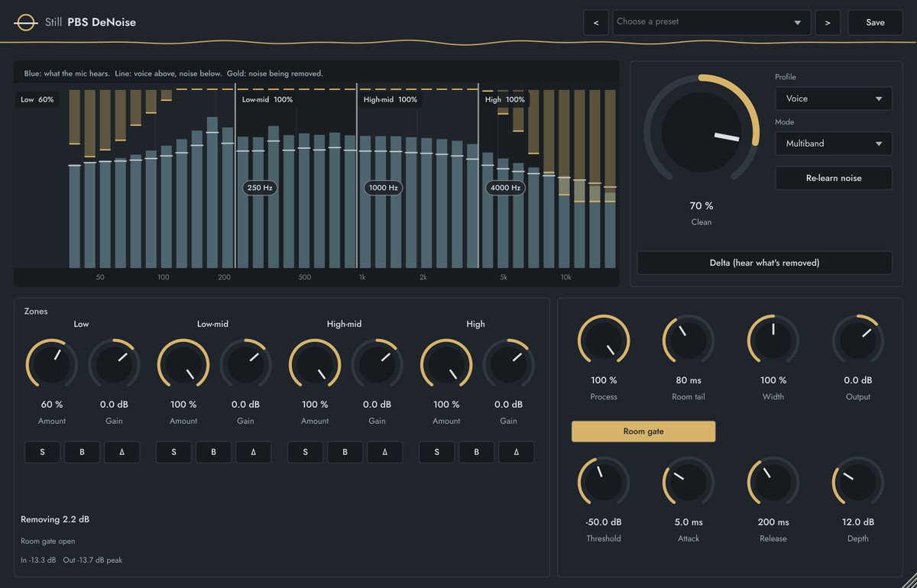Click the High-mid 100% band label
The width and height of the screenshot is (917, 588).
tap(390, 100)
